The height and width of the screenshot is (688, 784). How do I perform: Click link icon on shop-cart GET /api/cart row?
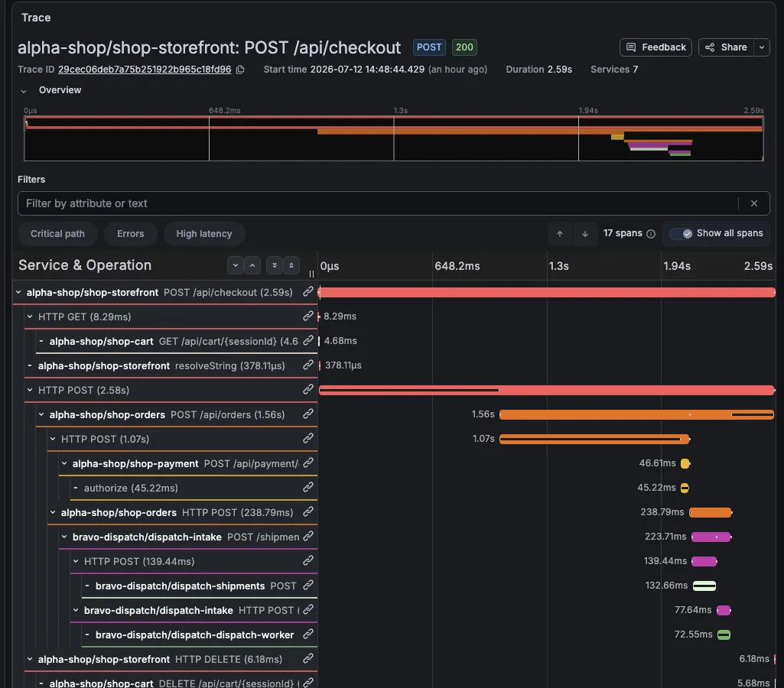pyautogui.click(x=308, y=341)
